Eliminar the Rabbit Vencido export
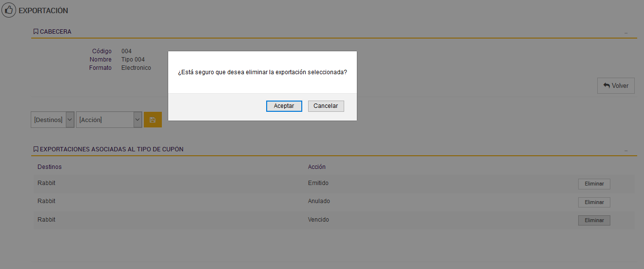Screen dimensions: 644x269 (x=594, y=221)
